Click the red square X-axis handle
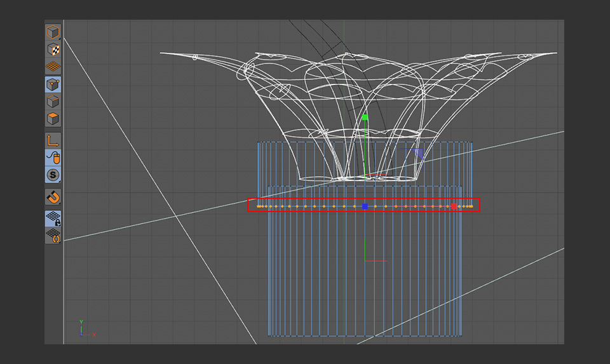 [454, 206]
